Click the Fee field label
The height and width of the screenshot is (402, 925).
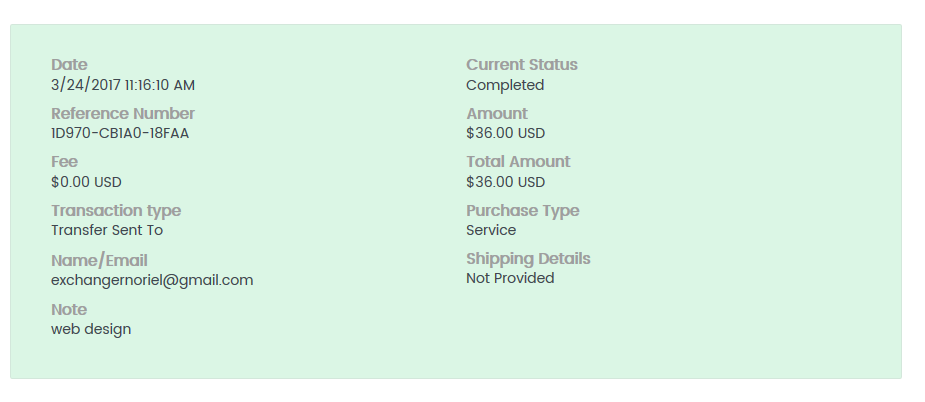(64, 162)
